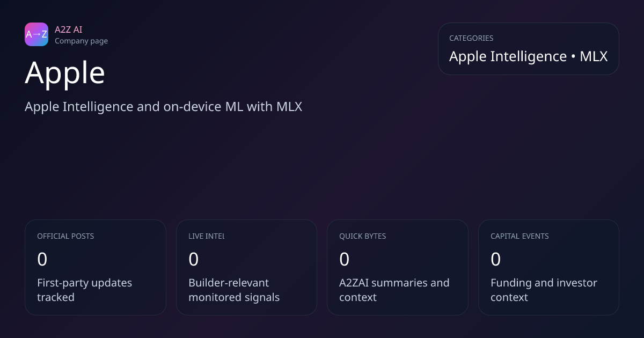Open the Quick Bytes card label
Image resolution: width=644 pixels, height=338 pixels.
click(362, 236)
